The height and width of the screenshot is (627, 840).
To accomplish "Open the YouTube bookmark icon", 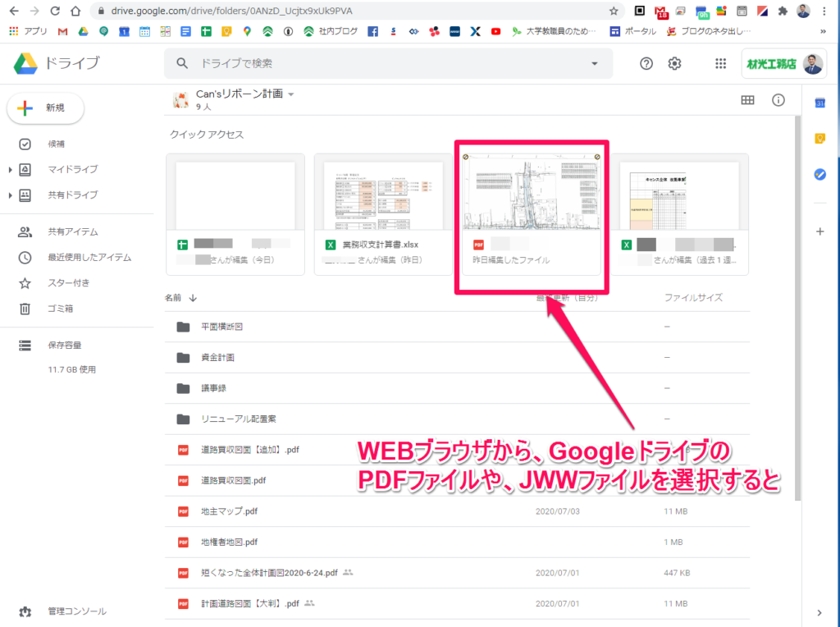I will coord(496,32).
